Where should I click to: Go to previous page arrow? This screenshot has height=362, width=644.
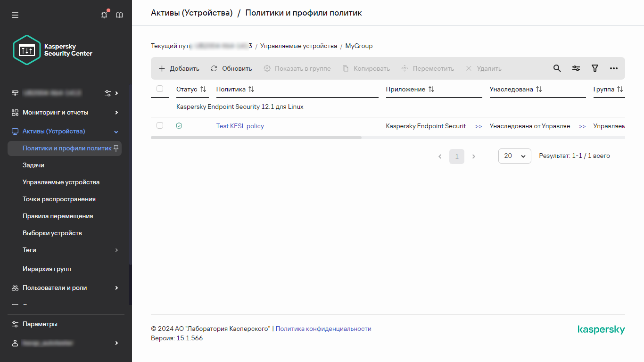(440, 156)
